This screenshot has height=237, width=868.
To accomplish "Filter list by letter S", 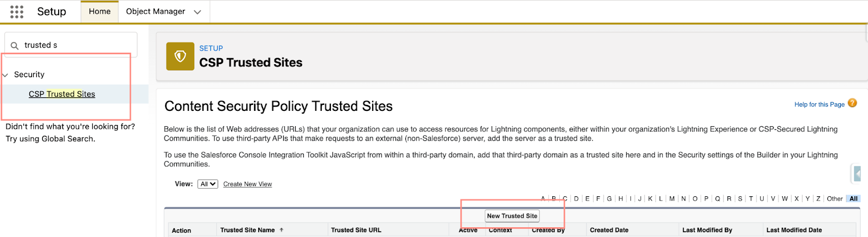I will 740,199.
